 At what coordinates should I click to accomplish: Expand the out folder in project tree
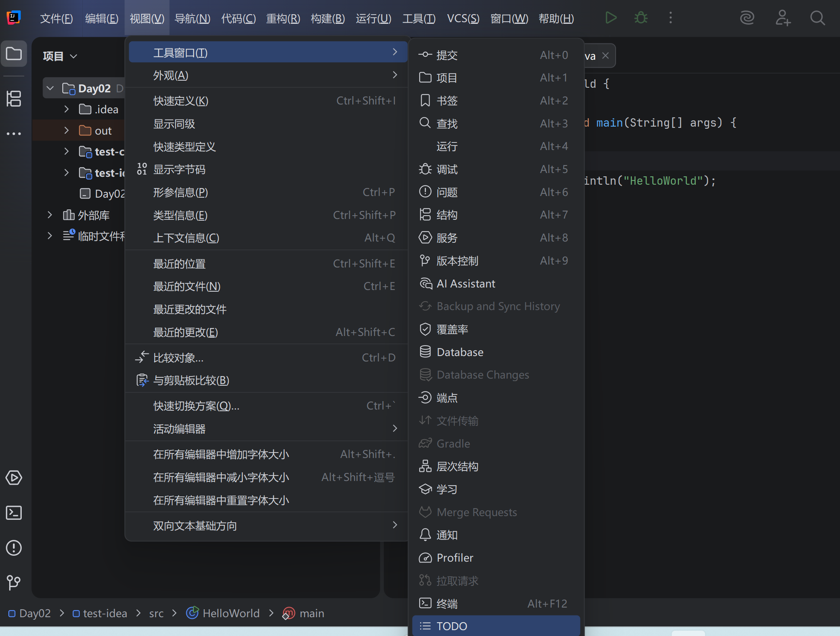click(x=66, y=131)
